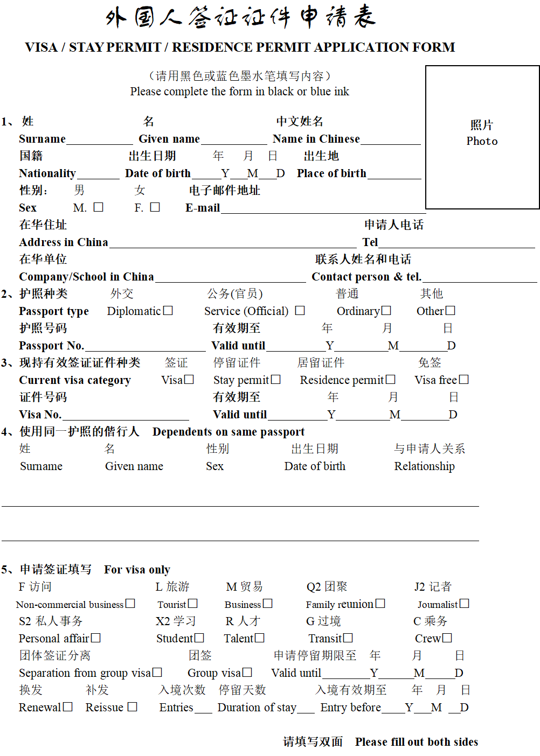Check the Stay permit checkbox
This screenshot has width=540, height=756.
276,380
